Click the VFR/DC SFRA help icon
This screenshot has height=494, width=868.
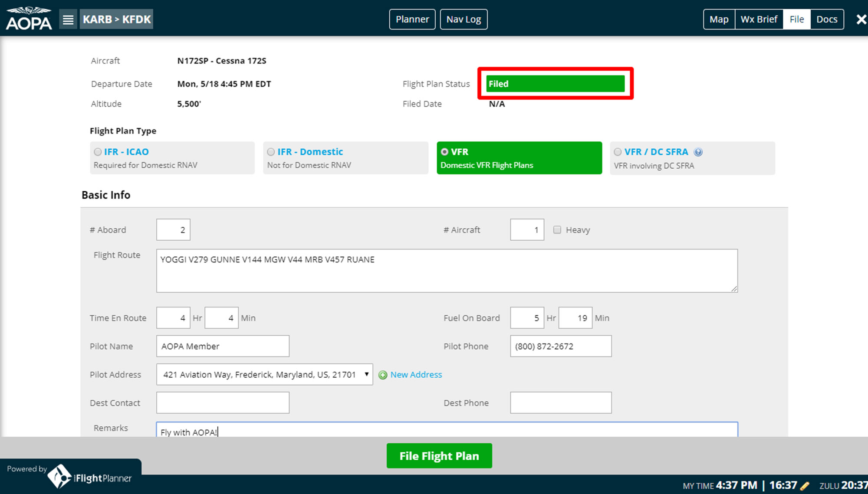tap(698, 152)
